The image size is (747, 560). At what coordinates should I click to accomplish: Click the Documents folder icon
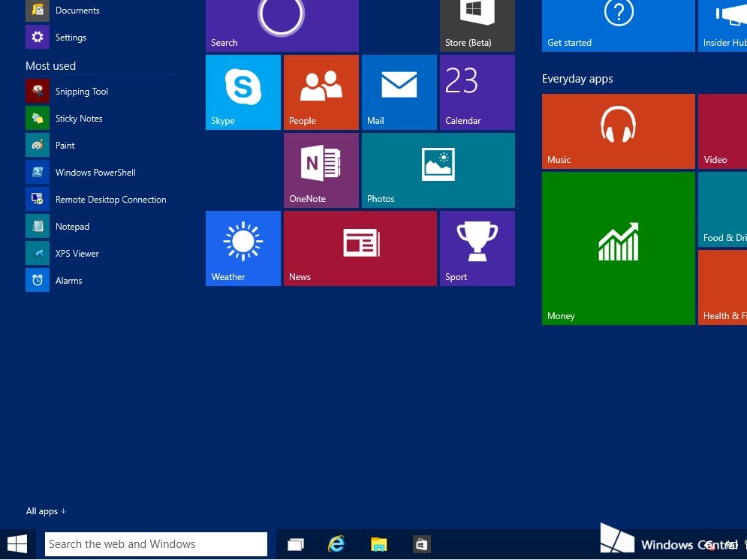pyautogui.click(x=38, y=10)
